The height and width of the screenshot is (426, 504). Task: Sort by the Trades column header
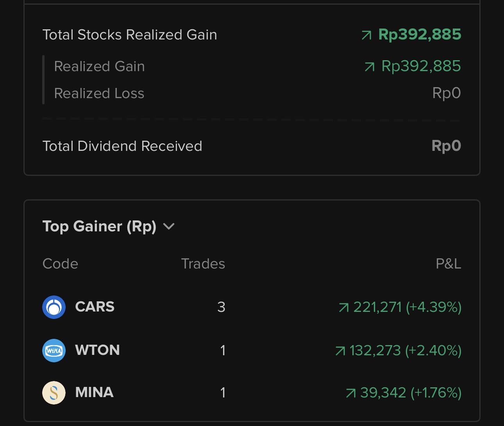pyautogui.click(x=203, y=264)
